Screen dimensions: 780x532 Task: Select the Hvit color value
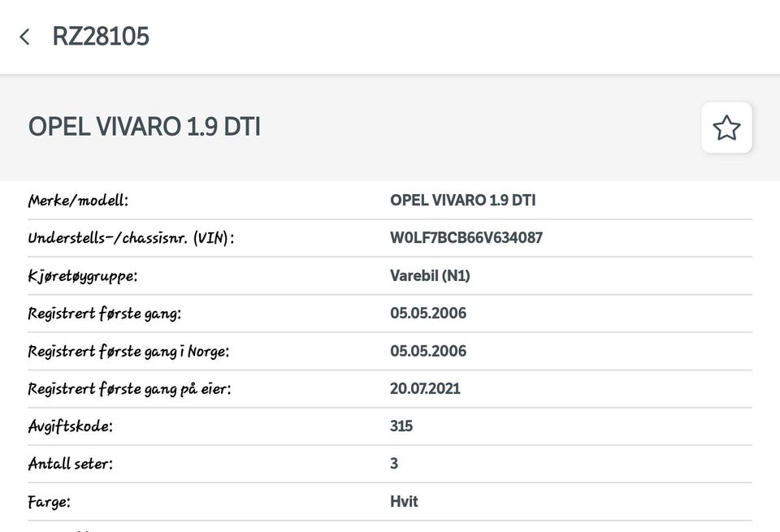(404, 501)
